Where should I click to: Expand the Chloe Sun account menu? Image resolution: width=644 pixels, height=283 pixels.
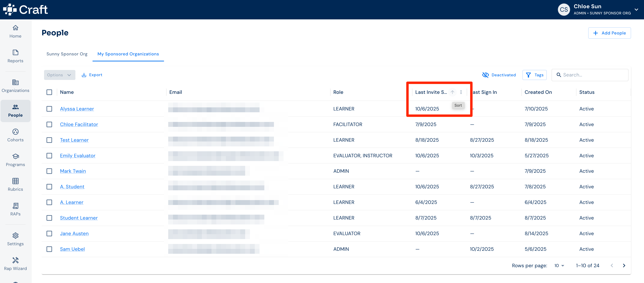(636, 9)
